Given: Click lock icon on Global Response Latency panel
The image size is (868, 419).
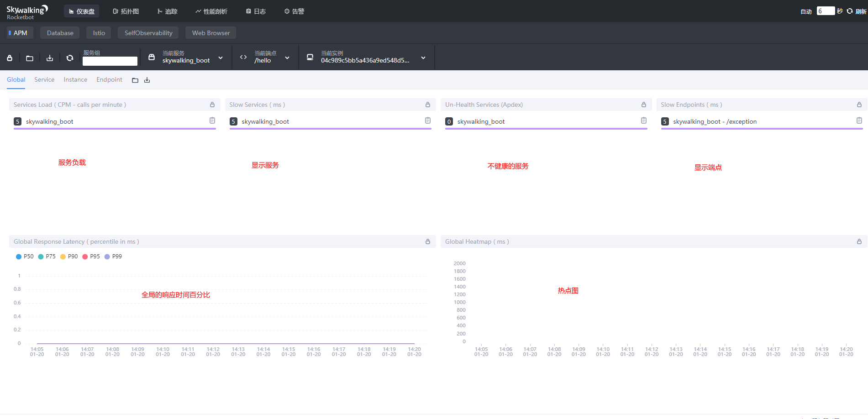Looking at the screenshot, I should pos(428,241).
